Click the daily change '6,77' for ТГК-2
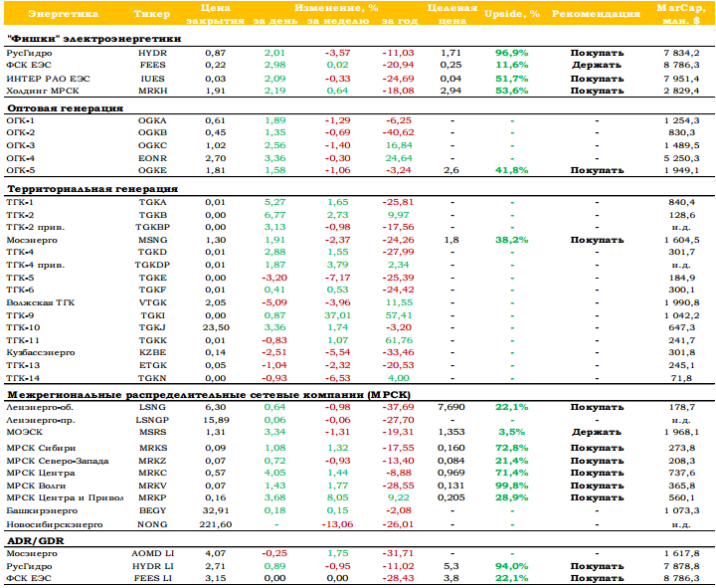The height and width of the screenshot is (588, 716). tap(274, 215)
